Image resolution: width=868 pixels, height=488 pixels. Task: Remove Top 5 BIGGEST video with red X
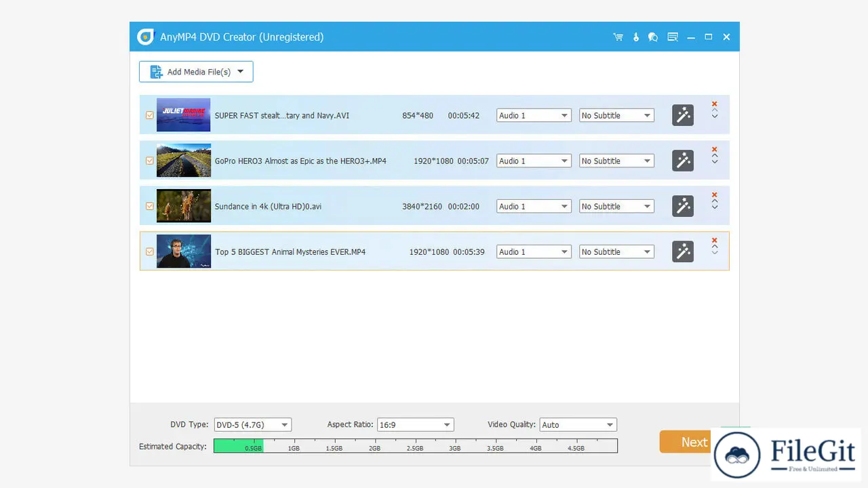(715, 241)
